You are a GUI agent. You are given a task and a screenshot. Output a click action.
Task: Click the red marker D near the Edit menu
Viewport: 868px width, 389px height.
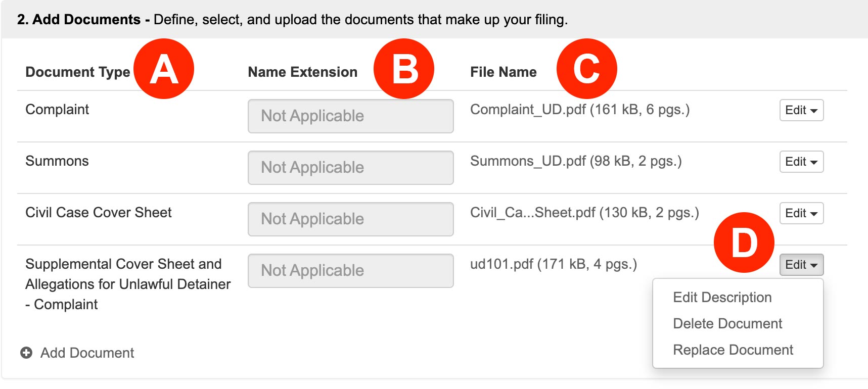click(x=744, y=241)
